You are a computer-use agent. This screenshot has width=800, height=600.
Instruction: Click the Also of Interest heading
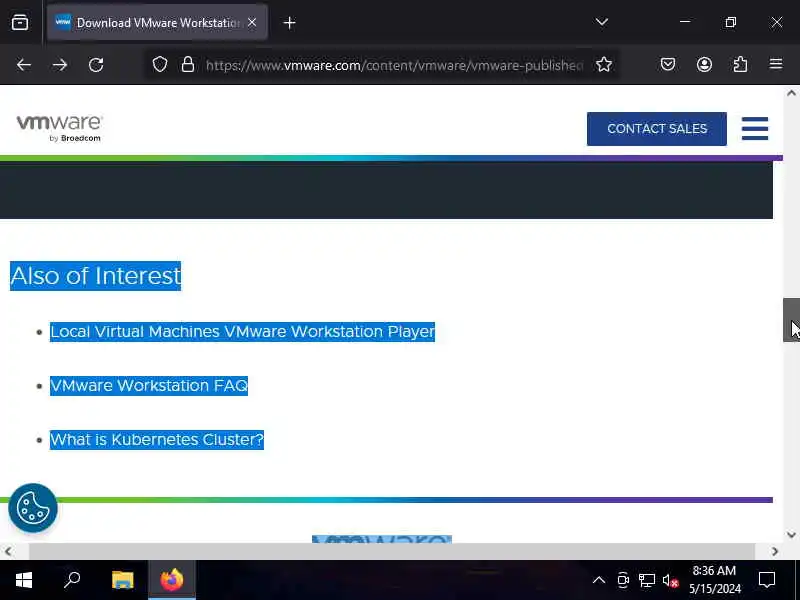pos(95,276)
